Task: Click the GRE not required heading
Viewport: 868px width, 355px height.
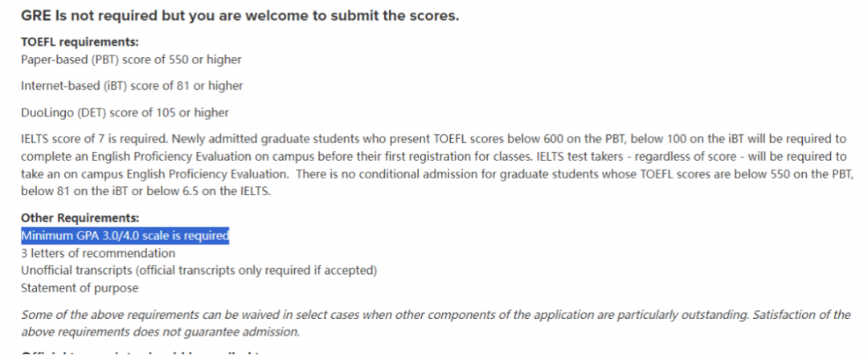Action: tap(240, 16)
